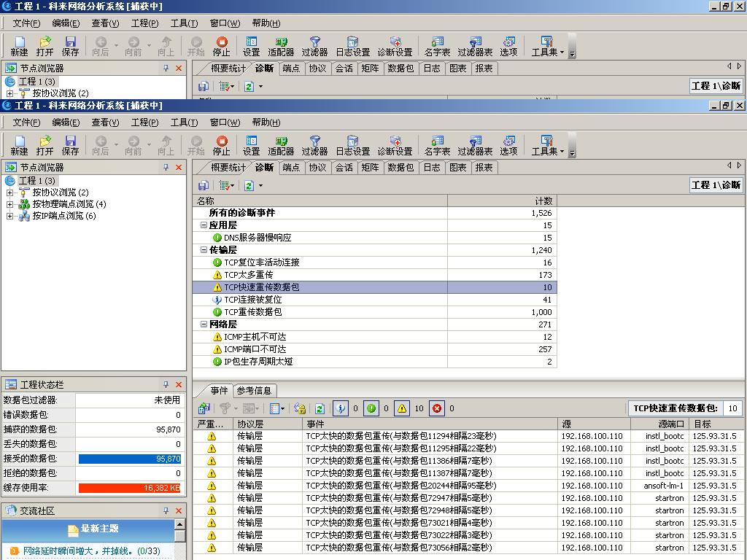The image size is (747, 560).
Task: Click the refresh icon in events toolbar
Action: click(320, 409)
